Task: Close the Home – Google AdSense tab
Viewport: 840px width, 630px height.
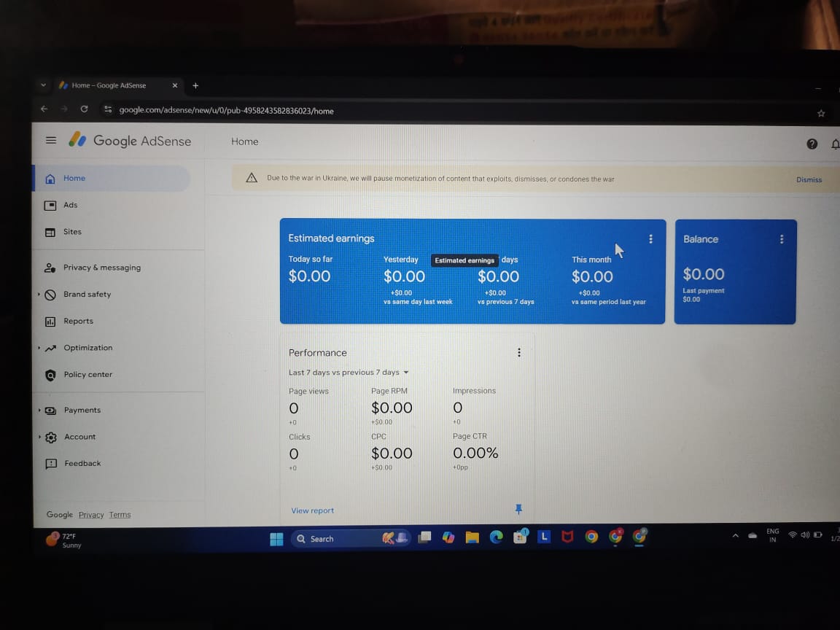Action: (175, 85)
